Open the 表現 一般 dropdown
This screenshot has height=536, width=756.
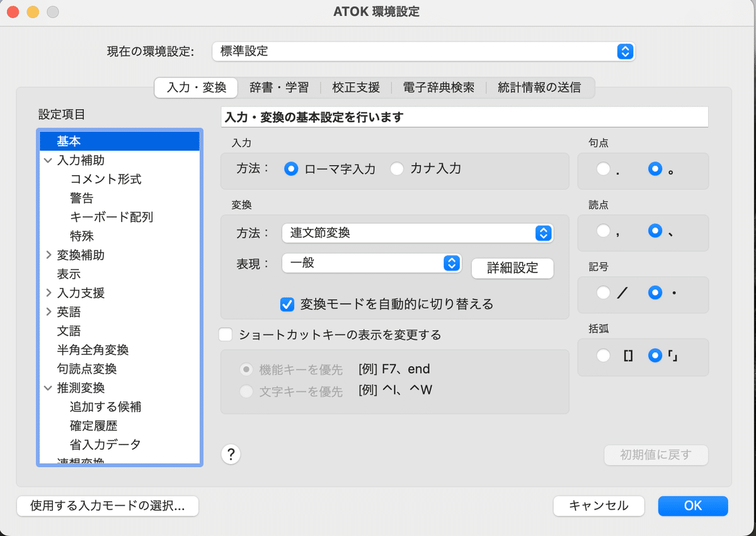click(x=372, y=263)
